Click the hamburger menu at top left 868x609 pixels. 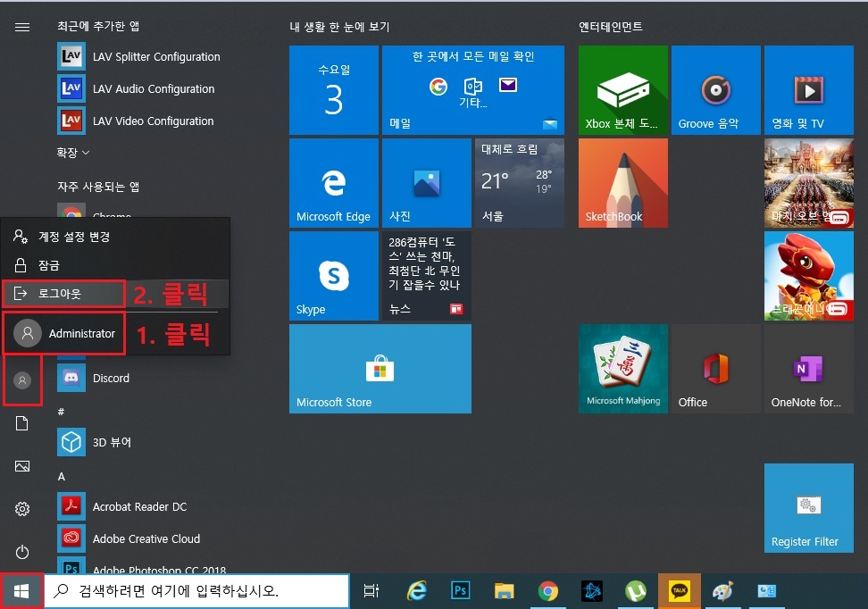(22, 27)
